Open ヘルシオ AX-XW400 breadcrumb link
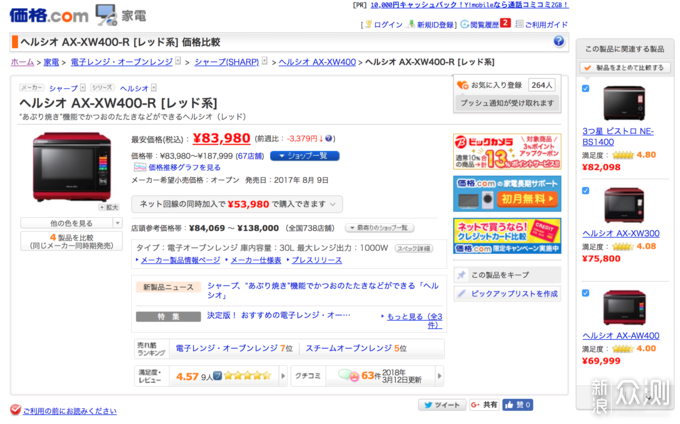The image size is (680, 424). pyautogui.click(x=317, y=62)
